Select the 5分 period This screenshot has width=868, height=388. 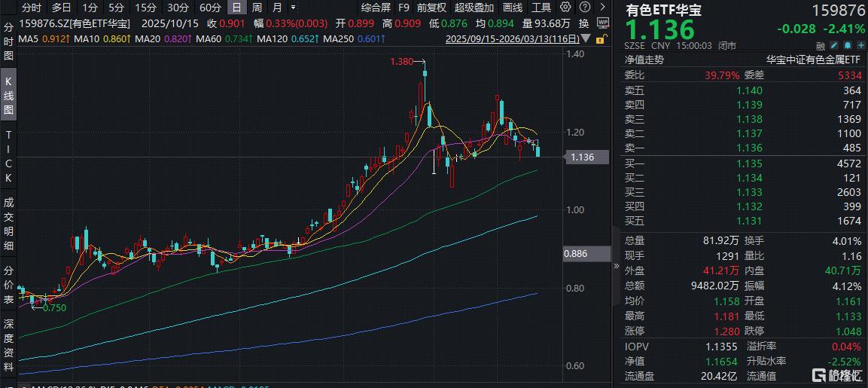coord(116,8)
